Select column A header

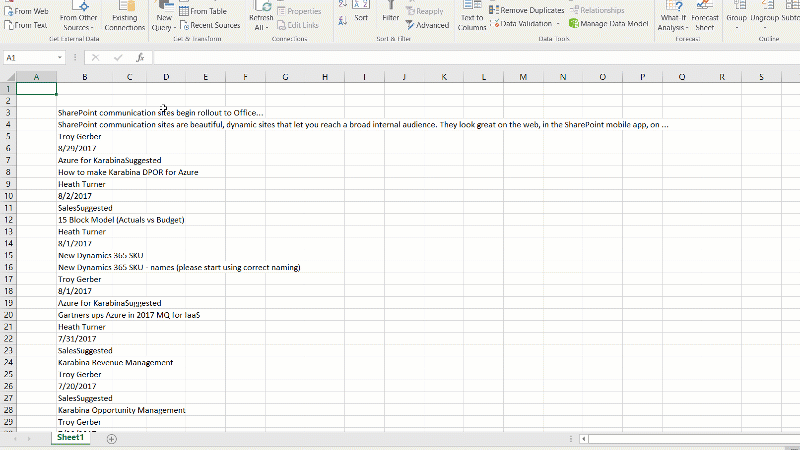point(36,77)
